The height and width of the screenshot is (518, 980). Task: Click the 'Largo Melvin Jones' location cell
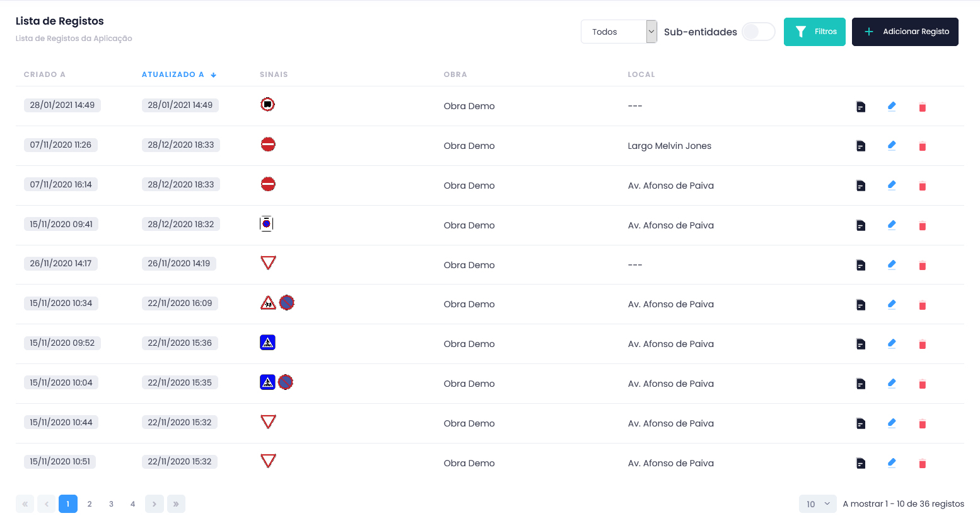[x=669, y=146]
